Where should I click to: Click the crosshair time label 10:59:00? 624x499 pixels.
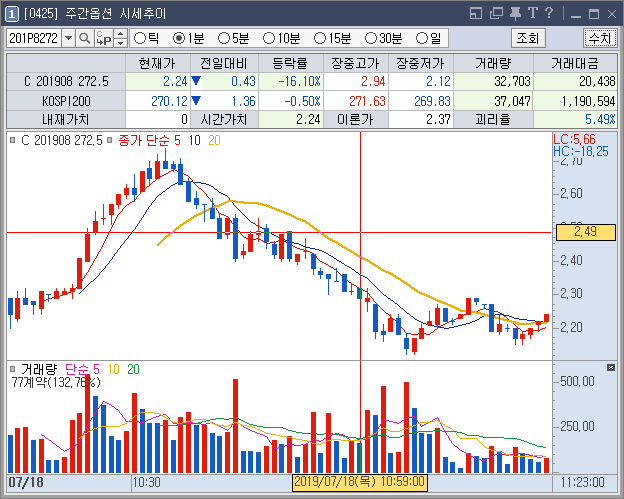pos(360,482)
